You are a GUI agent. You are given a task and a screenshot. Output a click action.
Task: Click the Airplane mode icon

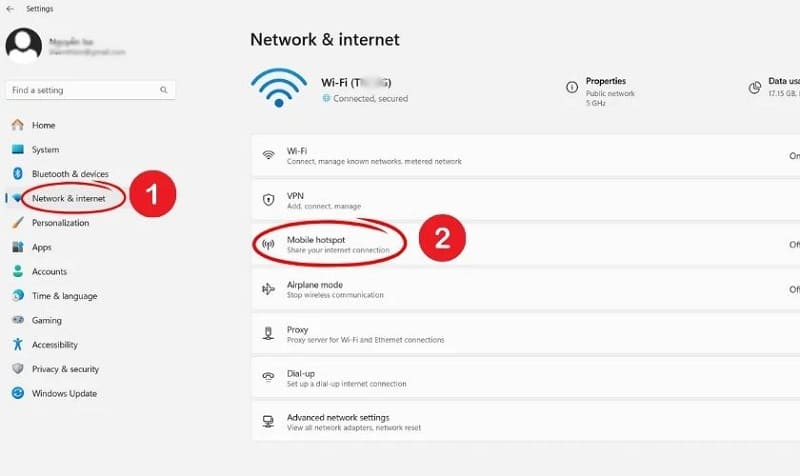coord(268,289)
